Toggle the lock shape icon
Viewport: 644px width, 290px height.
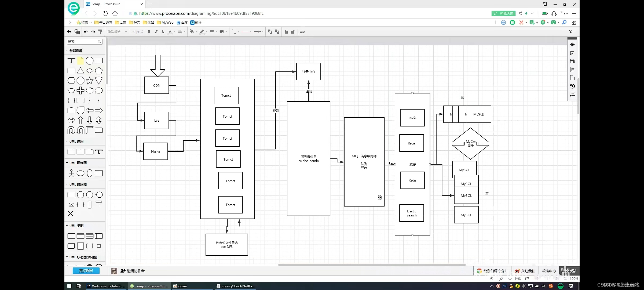(286, 32)
